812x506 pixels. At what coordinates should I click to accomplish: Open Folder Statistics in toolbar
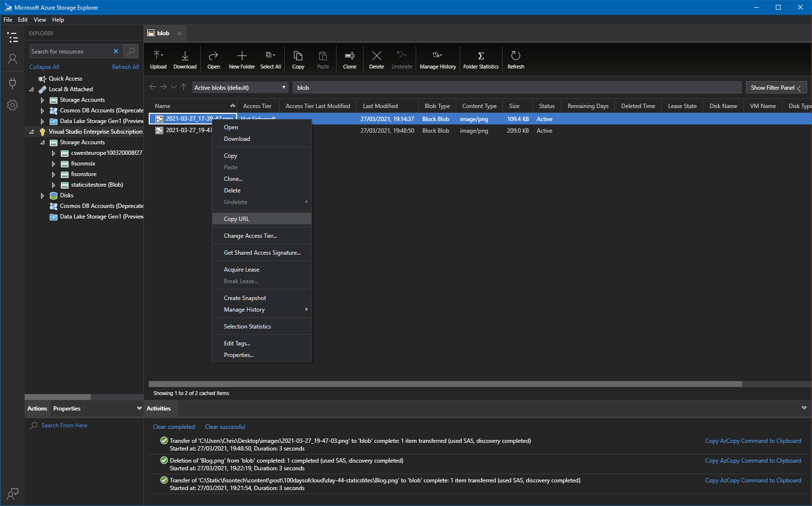pyautogui.click(x=481, y=60)
